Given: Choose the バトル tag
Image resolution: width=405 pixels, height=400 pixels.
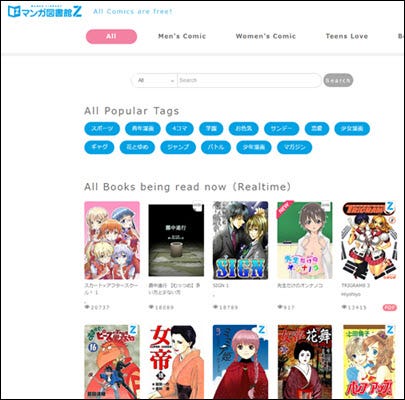Looking at the screenshot, I should (216, 147).
